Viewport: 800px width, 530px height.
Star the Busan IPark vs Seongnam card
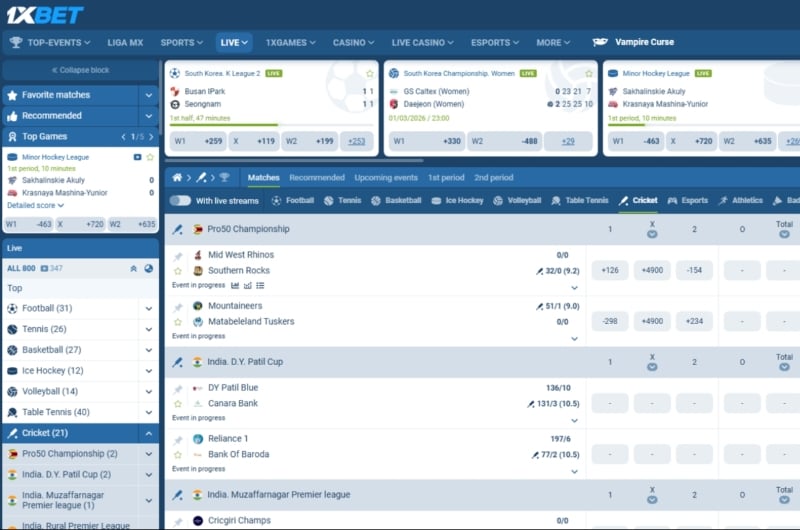point(370,74)
